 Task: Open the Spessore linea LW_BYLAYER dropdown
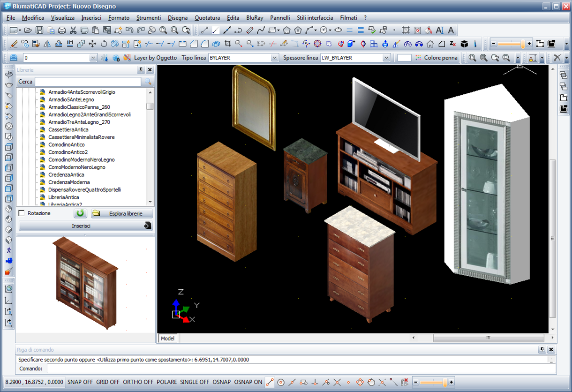tap(386, 58)
